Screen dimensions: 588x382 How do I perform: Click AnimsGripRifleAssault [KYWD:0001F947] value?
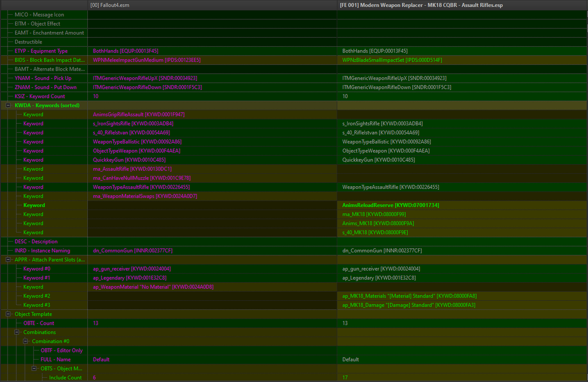tap(139, 114)
